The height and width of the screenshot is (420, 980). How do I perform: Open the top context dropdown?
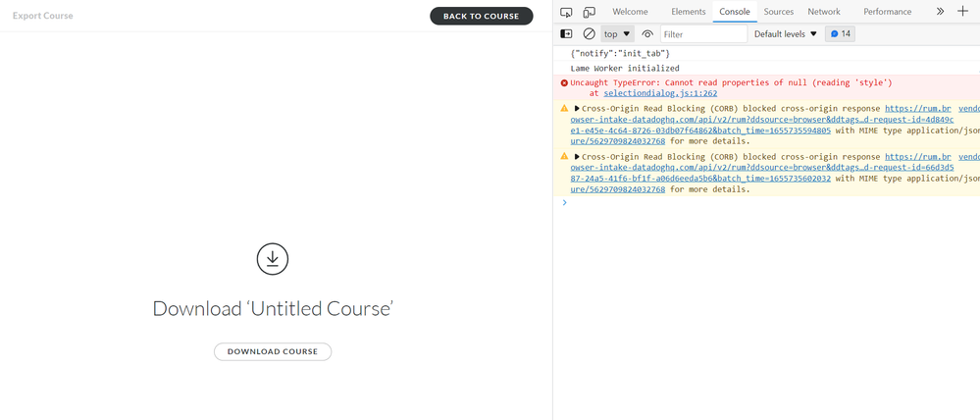coord(617,33)
